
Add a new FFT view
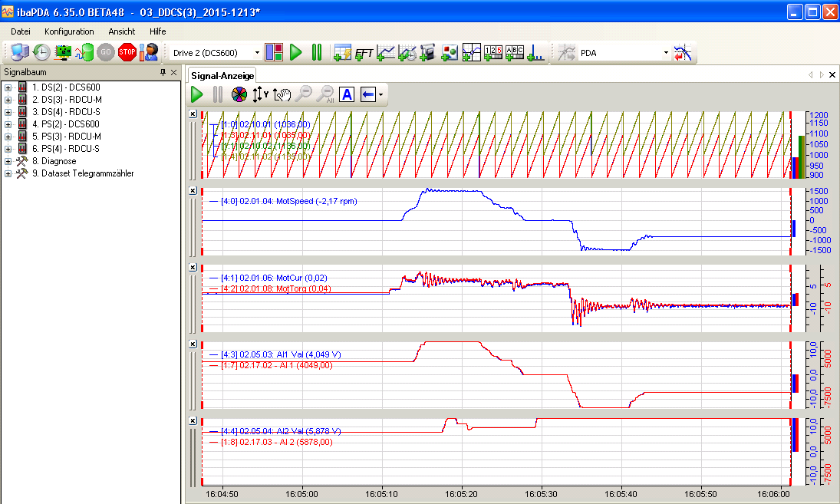(x=364, y=52)
